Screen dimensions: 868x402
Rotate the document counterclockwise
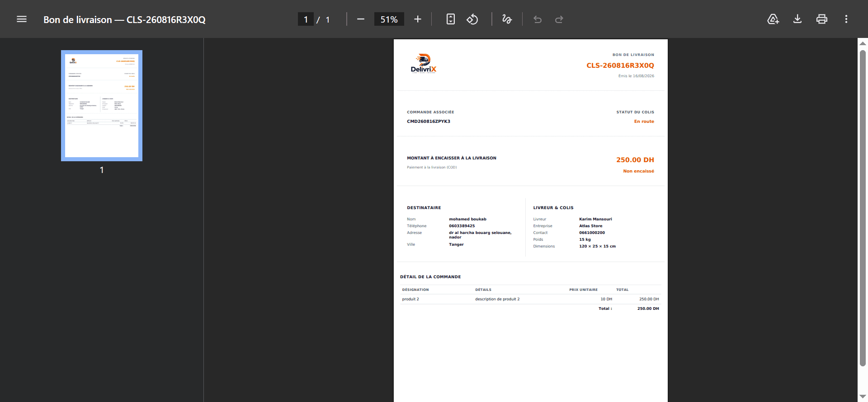point(472,19)
